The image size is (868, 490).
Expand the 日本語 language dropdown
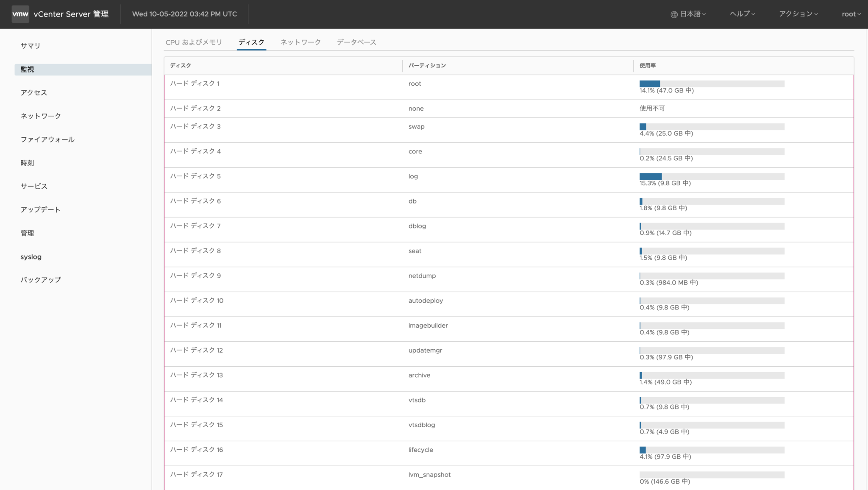point(689,14)
